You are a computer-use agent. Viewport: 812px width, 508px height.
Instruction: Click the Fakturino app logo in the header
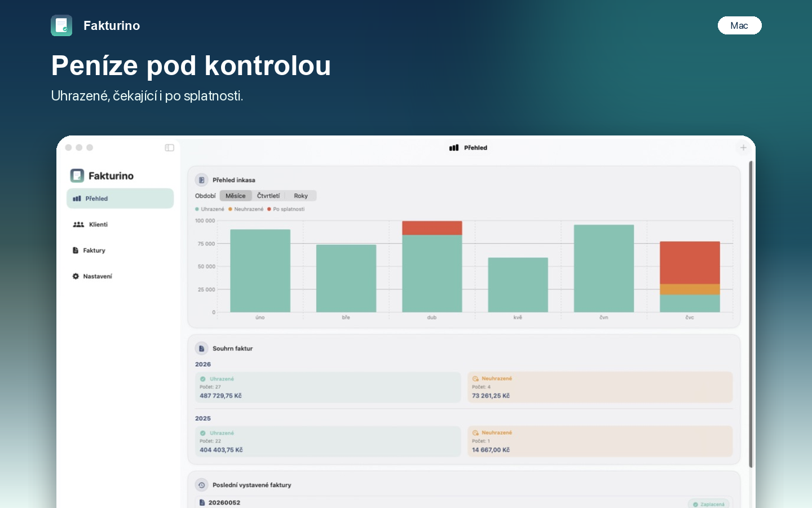tap(61, 25)
